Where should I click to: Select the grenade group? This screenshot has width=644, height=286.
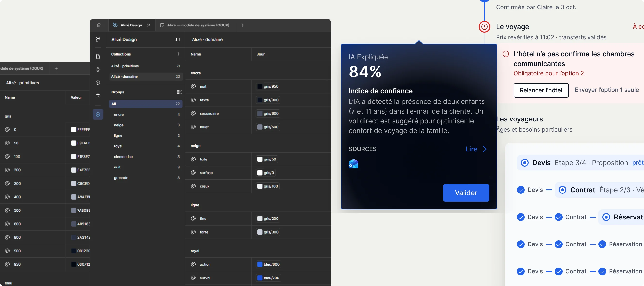click(x=145, y=178)
